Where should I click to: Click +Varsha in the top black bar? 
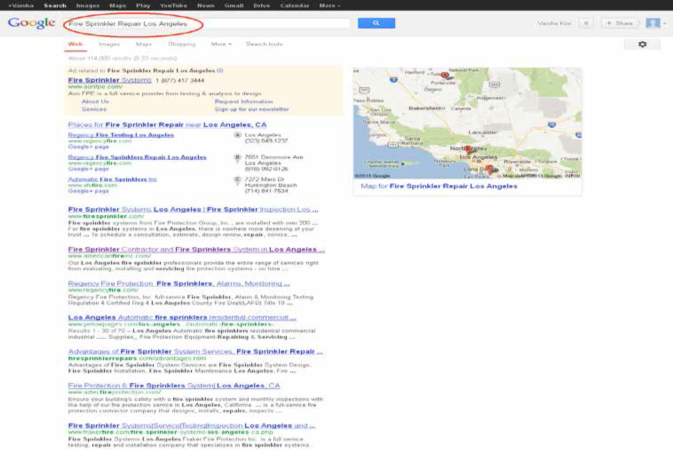pos(21,6)
